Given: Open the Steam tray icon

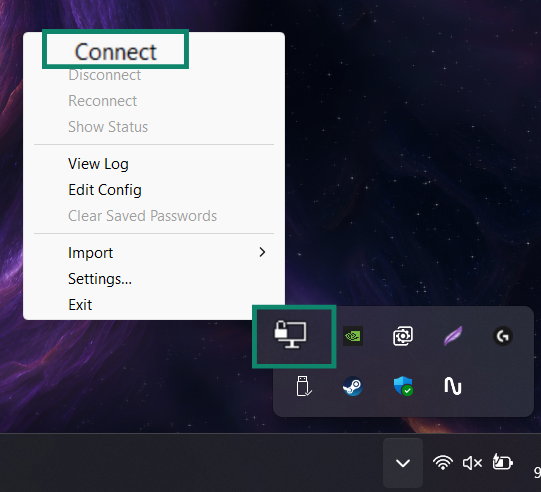Looking at the screenshot, I should point(353,386).
